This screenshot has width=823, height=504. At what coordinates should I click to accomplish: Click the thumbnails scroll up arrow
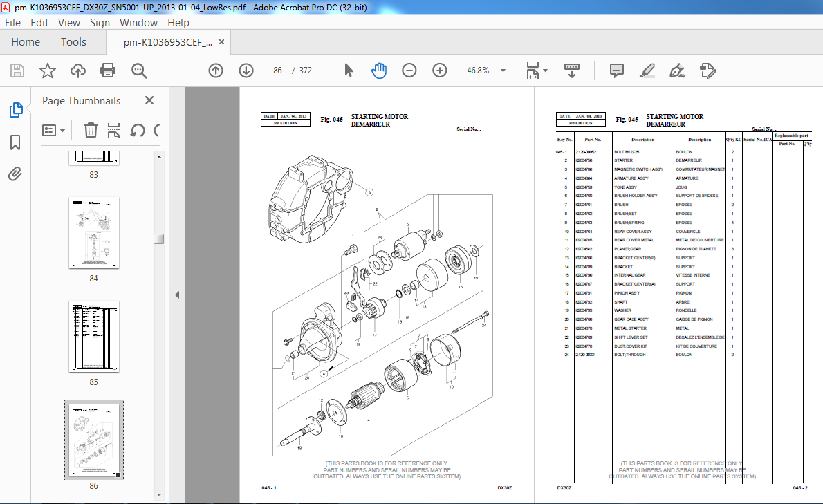coord(159,157)
